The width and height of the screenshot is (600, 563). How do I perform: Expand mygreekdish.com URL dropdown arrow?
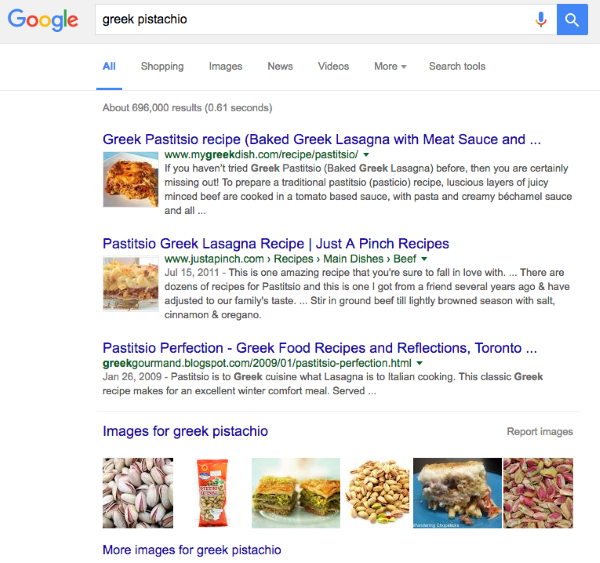point(366,155)
